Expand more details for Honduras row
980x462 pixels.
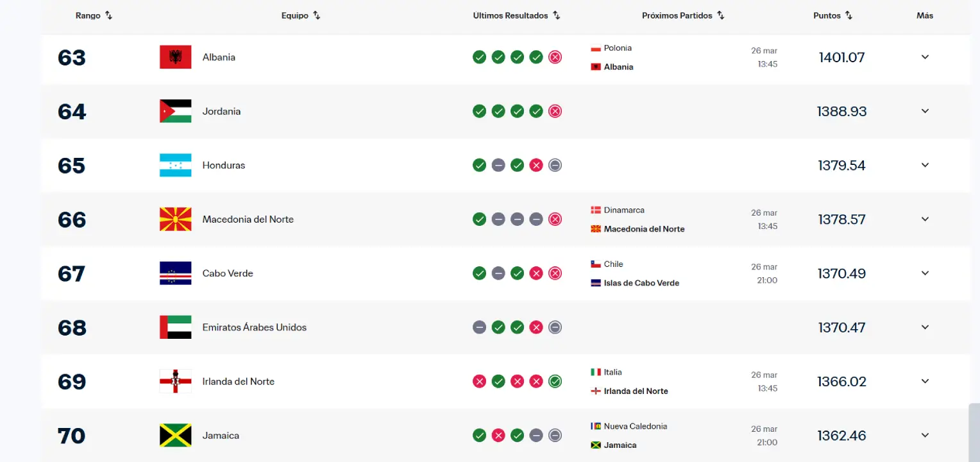(925, 165)
